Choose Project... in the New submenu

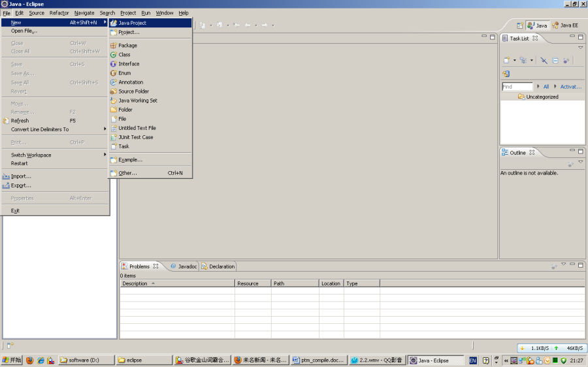(x=150, y=32)
